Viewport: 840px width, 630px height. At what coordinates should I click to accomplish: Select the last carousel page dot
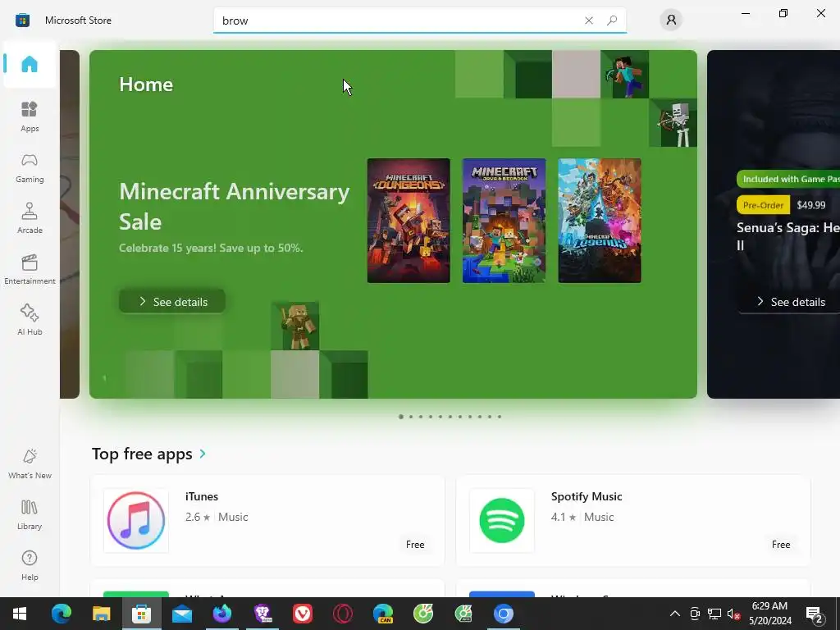pos(500,416)
